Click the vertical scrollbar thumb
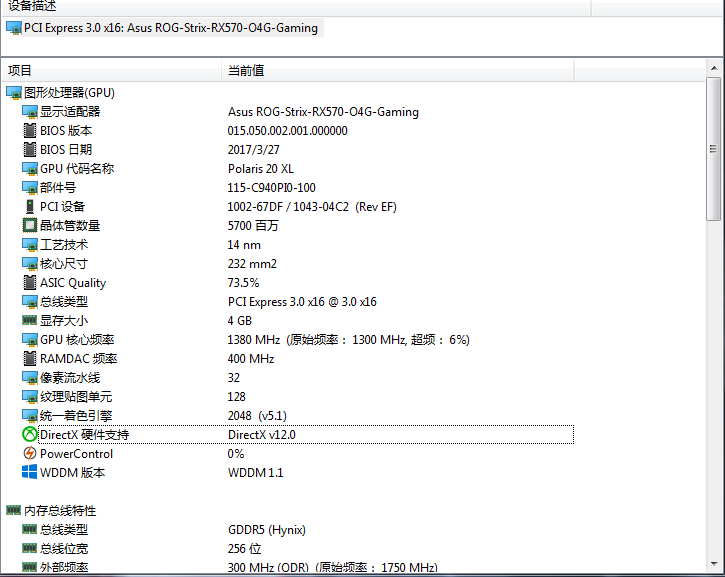 pyautogui.click(x=713, y=149)
